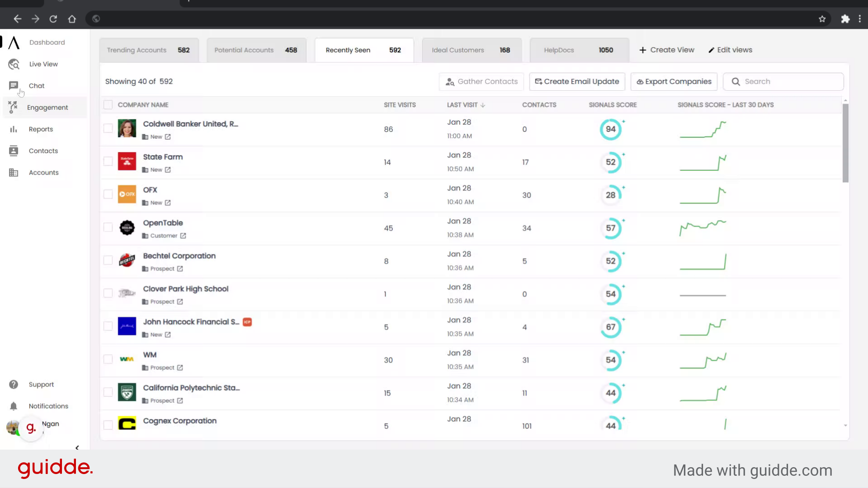
Task: Open the Ideal Customers tab
Action: click(472, 50)
